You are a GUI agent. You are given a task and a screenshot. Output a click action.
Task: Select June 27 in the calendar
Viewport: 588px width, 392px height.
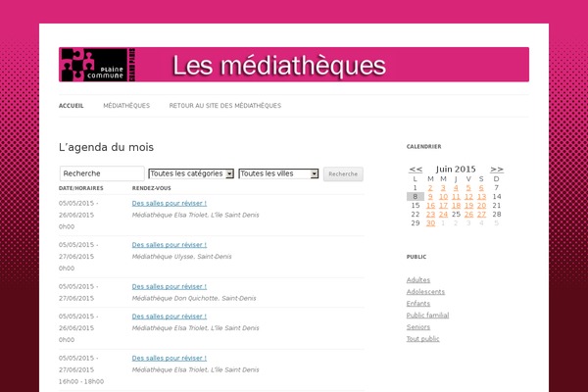[x=482, y=215]
